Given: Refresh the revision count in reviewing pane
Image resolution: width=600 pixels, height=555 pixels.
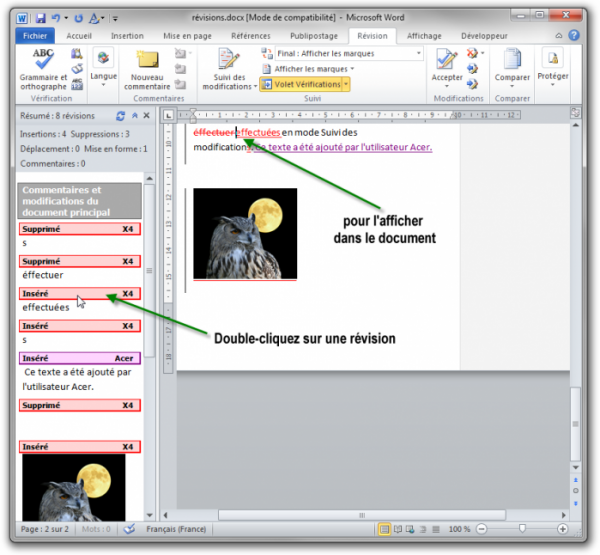Looking at the screenshot, I should [x=121, y=116].
